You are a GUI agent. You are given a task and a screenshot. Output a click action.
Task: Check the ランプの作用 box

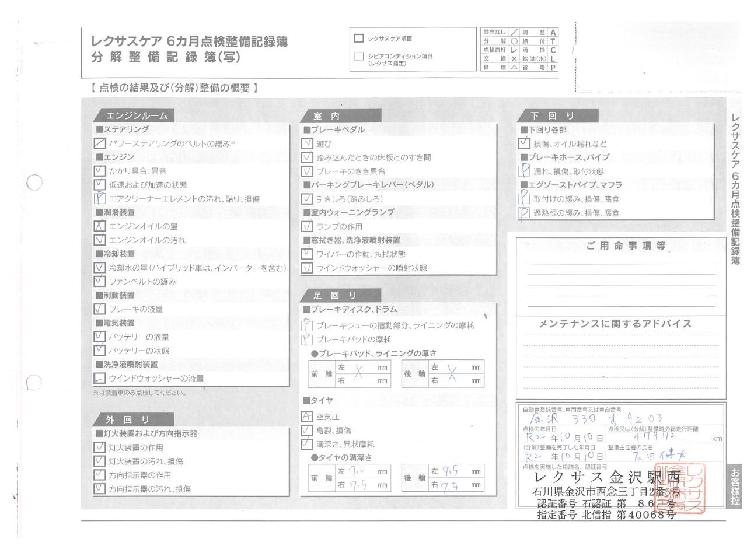pyautogui.click(x=308, y=226)
